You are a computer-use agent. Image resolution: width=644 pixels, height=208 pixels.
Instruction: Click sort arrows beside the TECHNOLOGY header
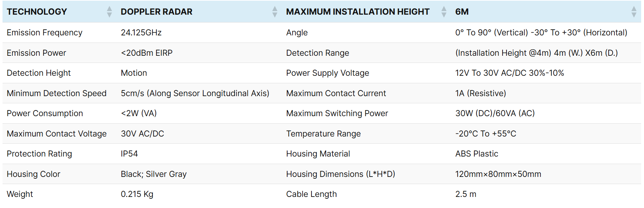click(109, 12)
